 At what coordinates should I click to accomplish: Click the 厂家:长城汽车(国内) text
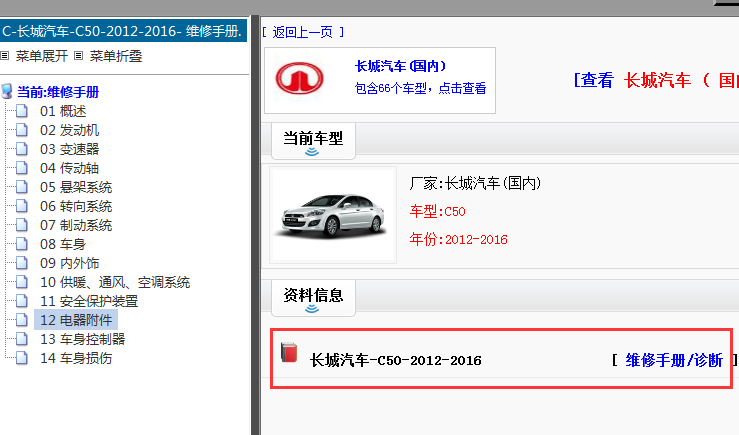475,183
